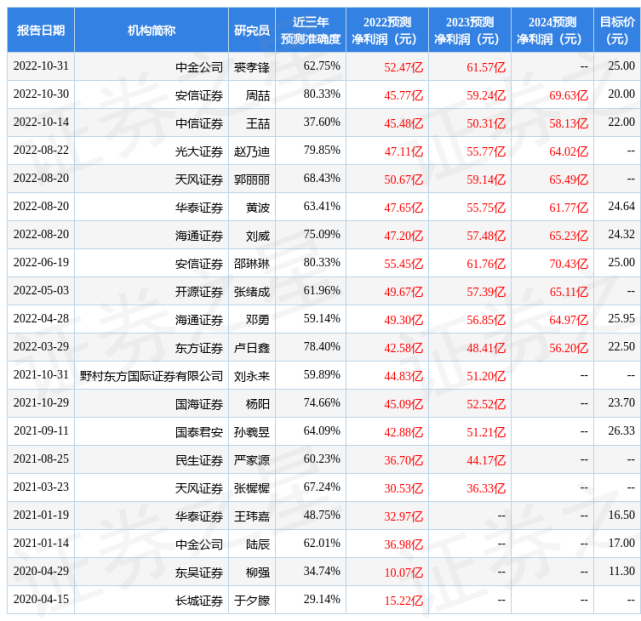Viewport: 641px width, 621px height.
Task: Click the 69.63亿 profit forecast
Action: (x=569, y=96)
